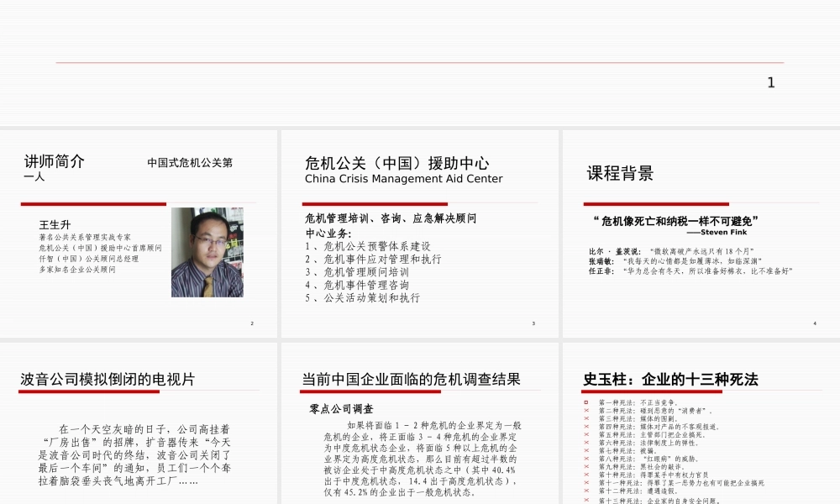Open the 讲师简介 slide thumbnail

(x=139, y=234)
